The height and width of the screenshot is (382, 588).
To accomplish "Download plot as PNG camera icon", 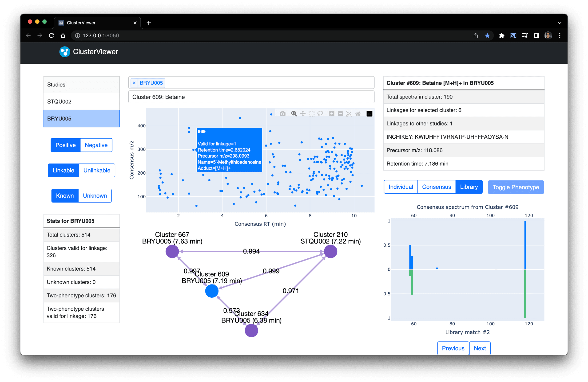I will click(282, 113).
